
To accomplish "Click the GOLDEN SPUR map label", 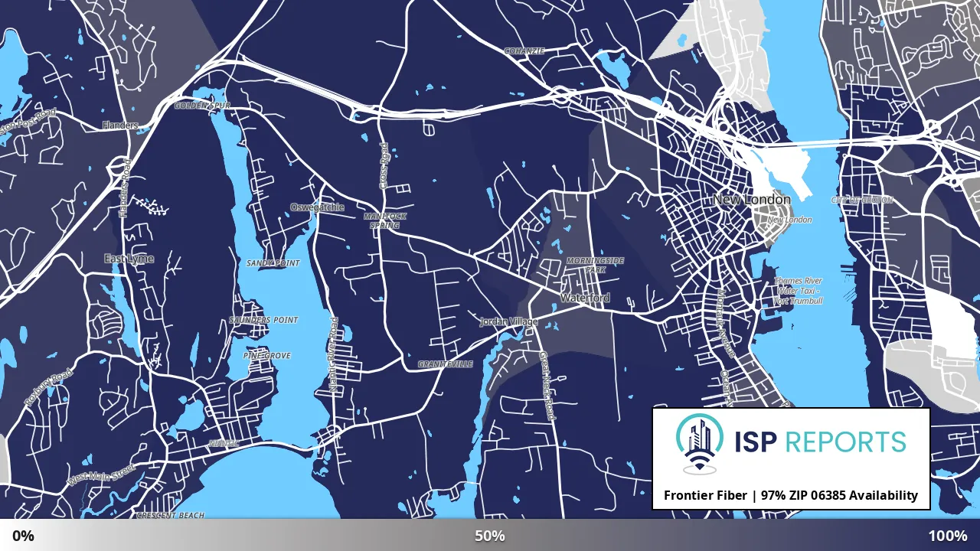I will 202,106.
